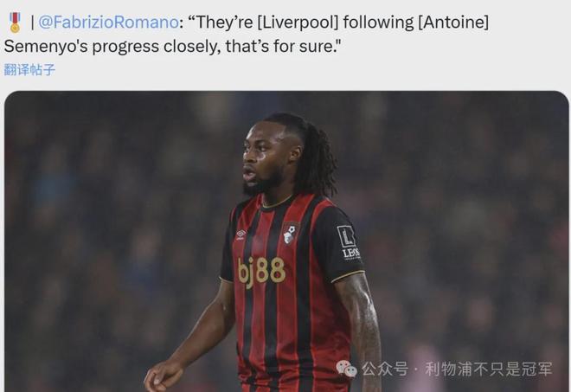Click the WeChat logo in the watermark
This screenshot has height=392, width=571.
point(346,369)
